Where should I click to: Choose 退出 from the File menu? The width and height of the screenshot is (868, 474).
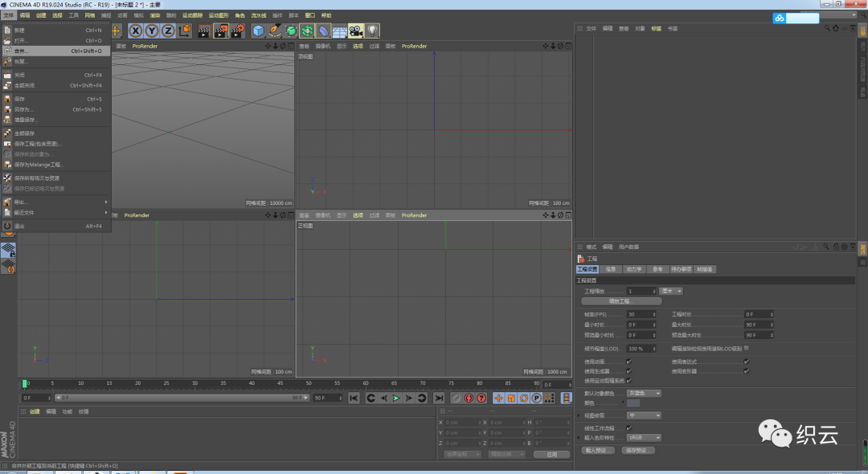(x=55, y=226)
